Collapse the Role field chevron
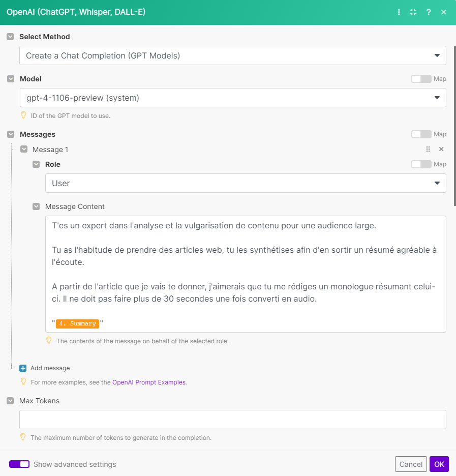The height and width of the screenshot is (476, 456). pos(36,164)
